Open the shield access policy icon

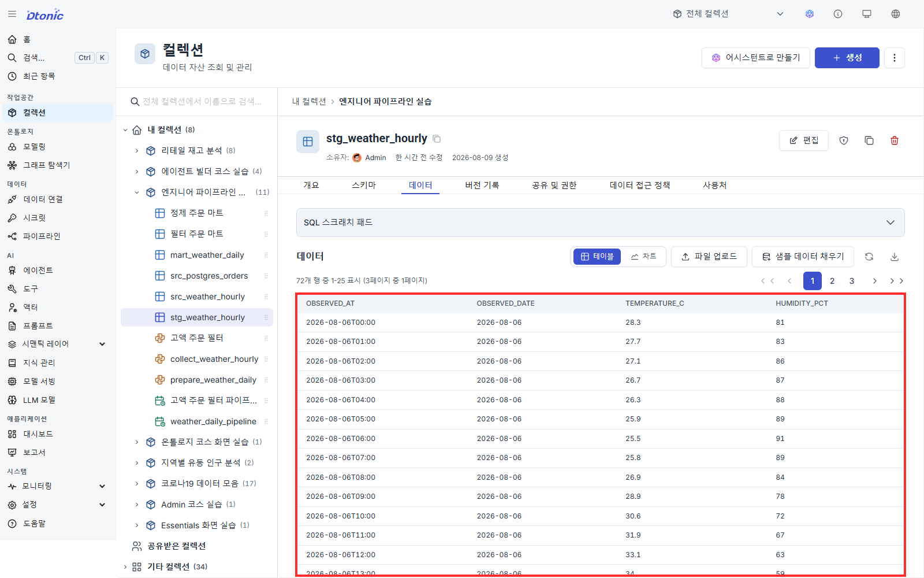point(844,140)
